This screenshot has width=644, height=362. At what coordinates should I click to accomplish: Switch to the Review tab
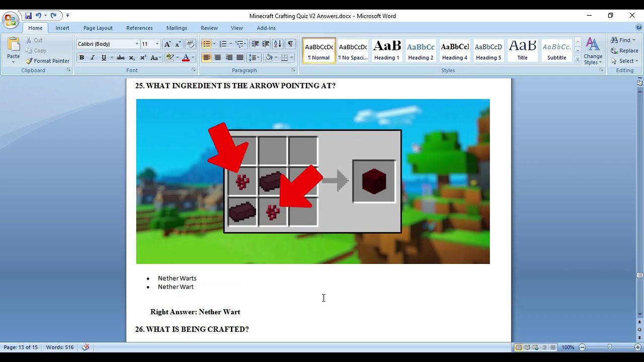(209, 28)
